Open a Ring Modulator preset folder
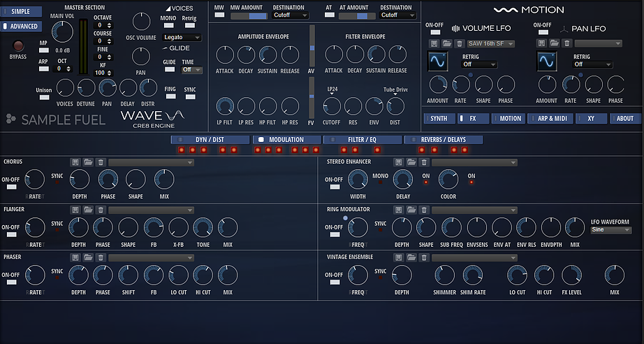644x344 pixels. [411, 210]
